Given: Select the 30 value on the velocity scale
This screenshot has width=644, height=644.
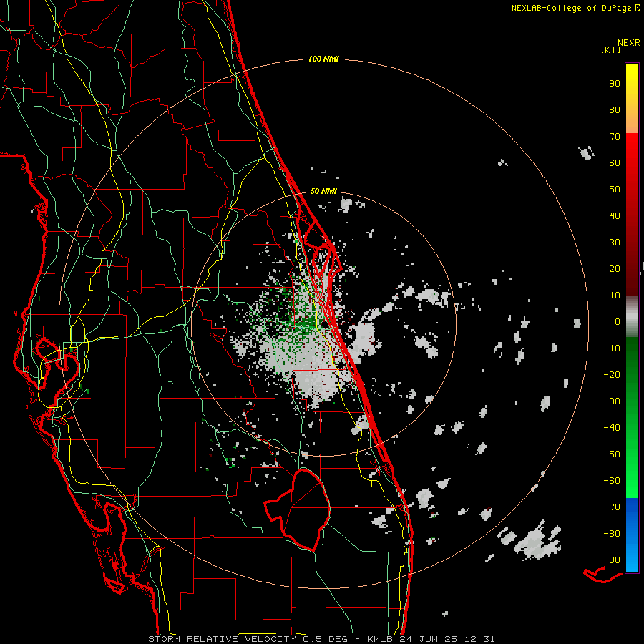Looking at the screenshot, I should (615, 243).
